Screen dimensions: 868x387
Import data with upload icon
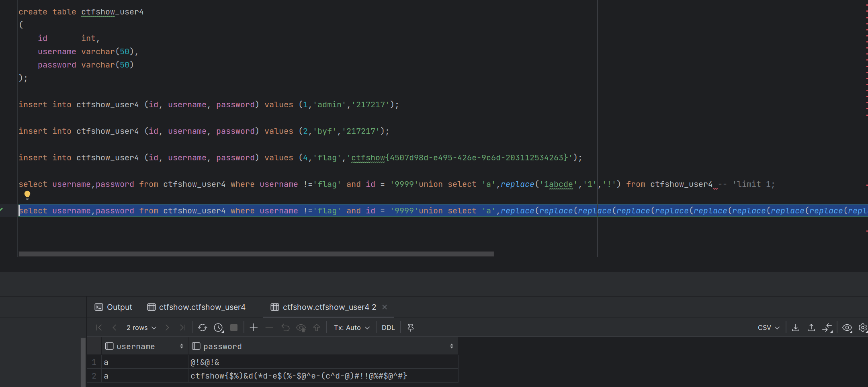[811, 328]
